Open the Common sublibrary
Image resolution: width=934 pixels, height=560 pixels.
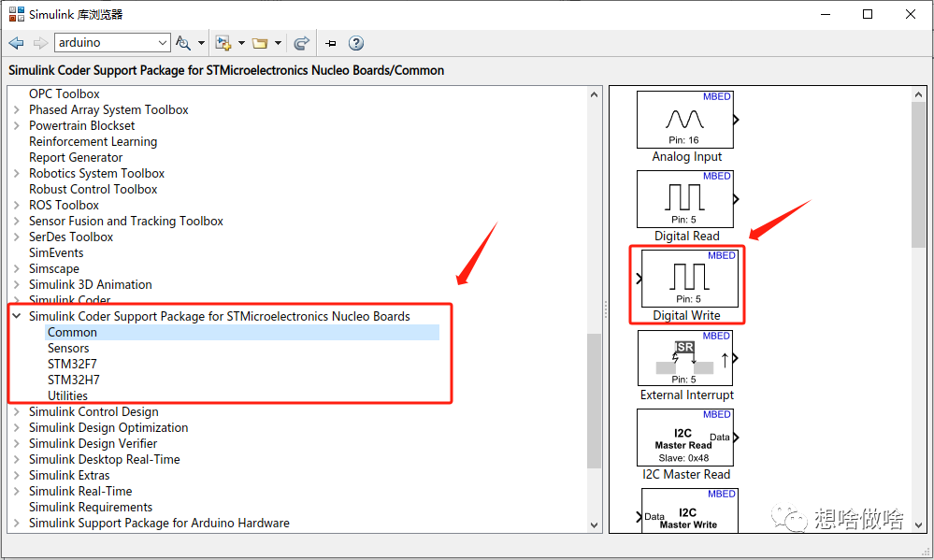pos(72,333)
